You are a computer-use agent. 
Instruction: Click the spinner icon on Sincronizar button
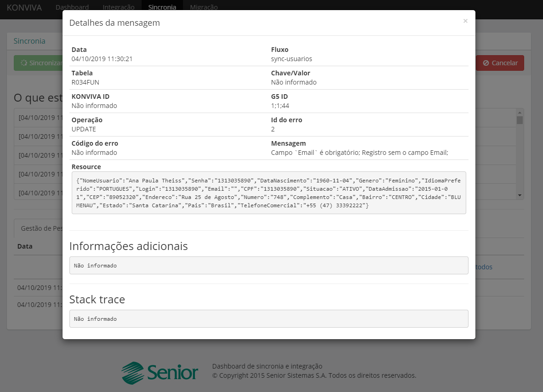(x=24, y=63)
